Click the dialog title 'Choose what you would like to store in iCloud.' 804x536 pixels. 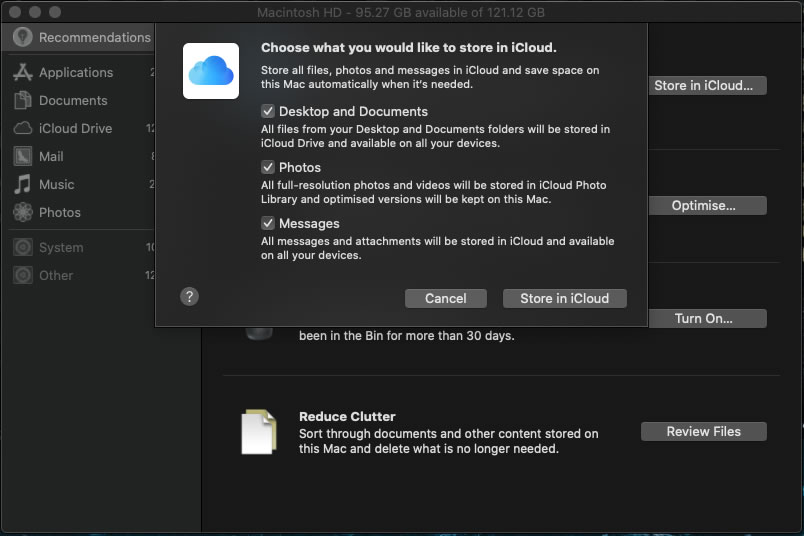tap(409, 48)
